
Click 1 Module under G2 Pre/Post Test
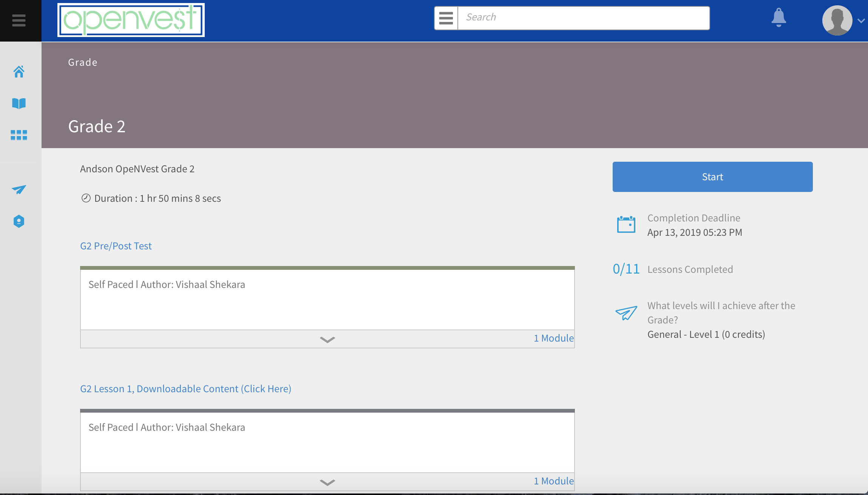[x=553, y=338]
